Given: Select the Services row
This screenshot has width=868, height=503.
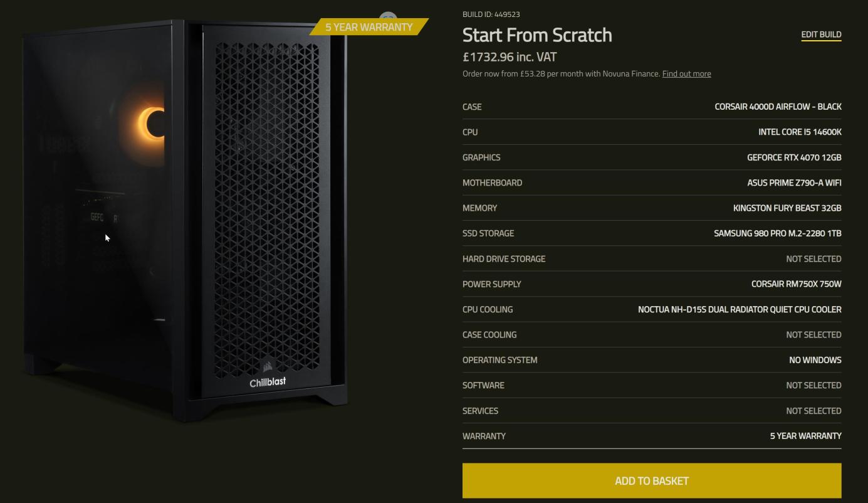Looking at the screenshot, I should coord(652,411).
